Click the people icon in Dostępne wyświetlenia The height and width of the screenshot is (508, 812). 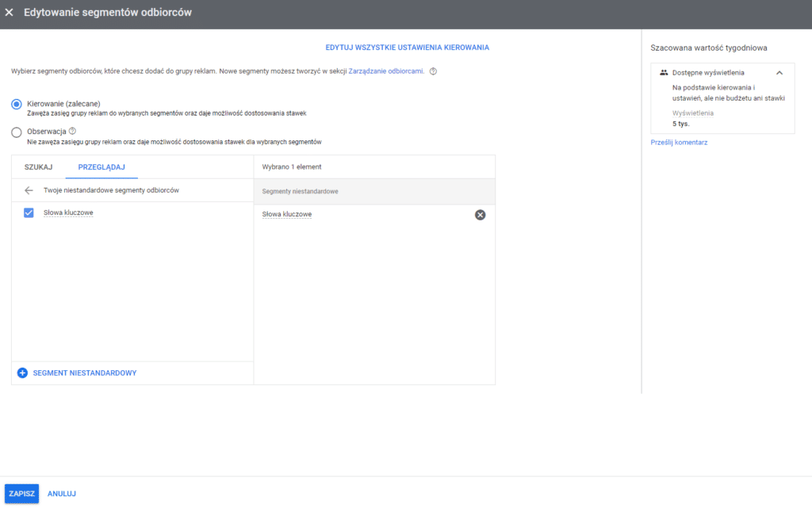664,73
